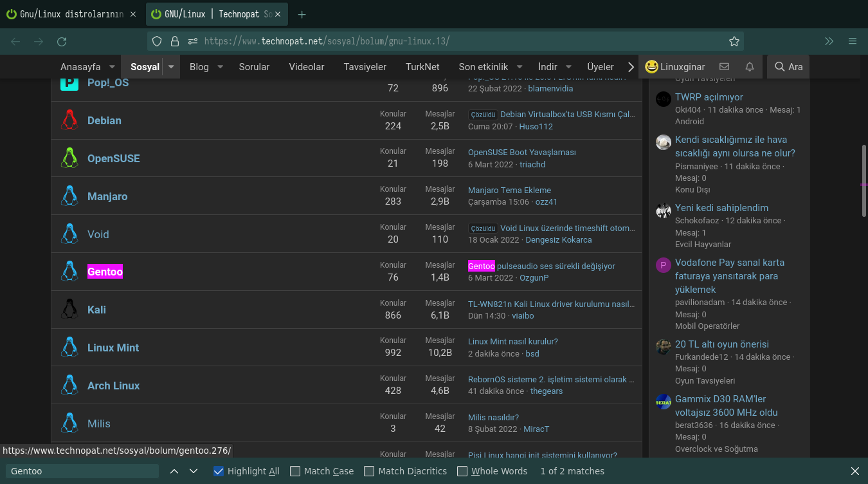Expand the İndir dropdown arrow

[568, 66]
